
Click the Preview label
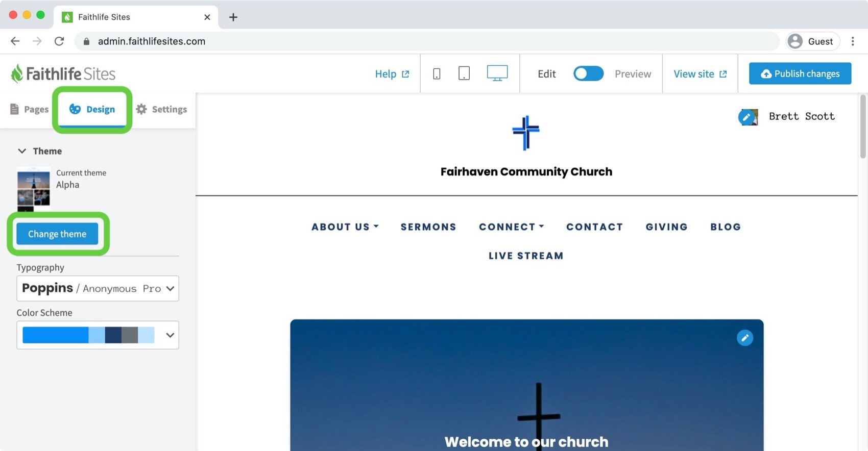point(633,74)
